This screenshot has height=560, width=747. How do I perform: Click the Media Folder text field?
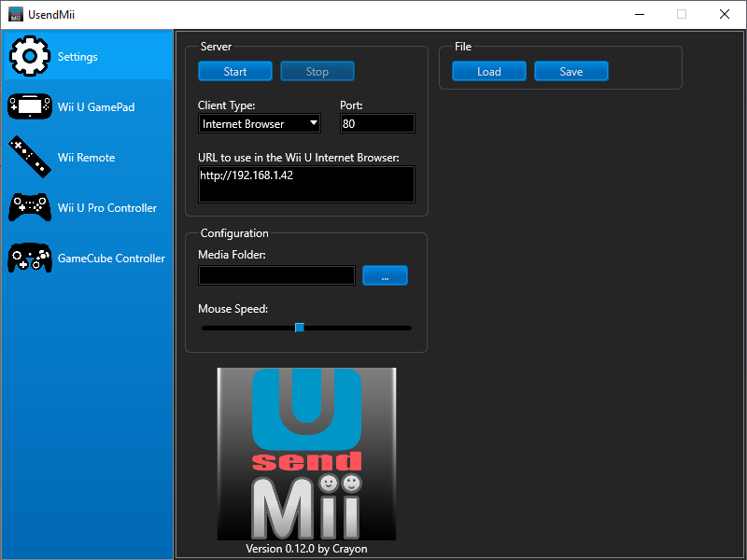pos(276,275)
